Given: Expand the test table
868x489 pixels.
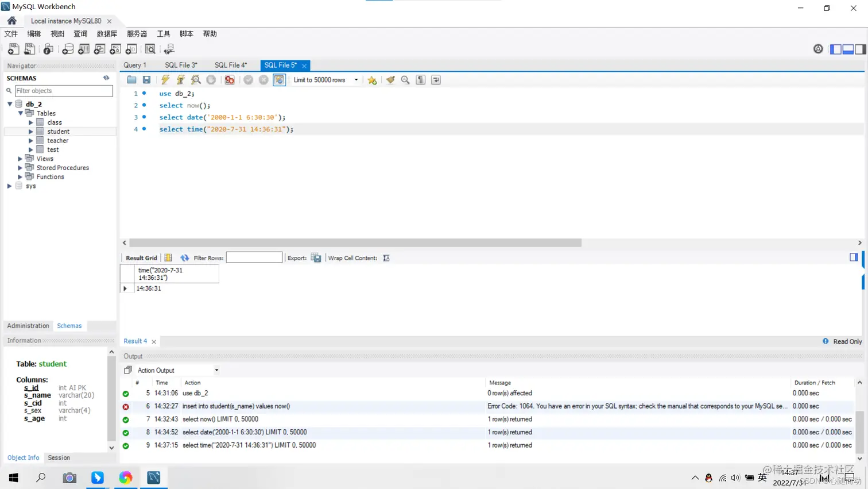Looking at the screenshot, I should click(31, 150).
